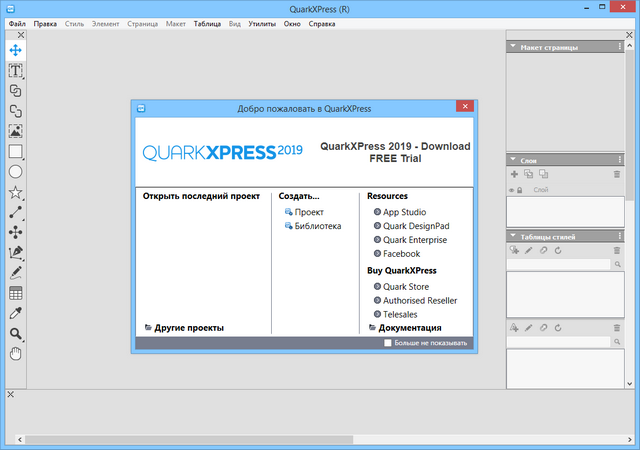The image size is (640, 450).
Task: Open the 'Файл' menu
Action: tap(17, 22)
